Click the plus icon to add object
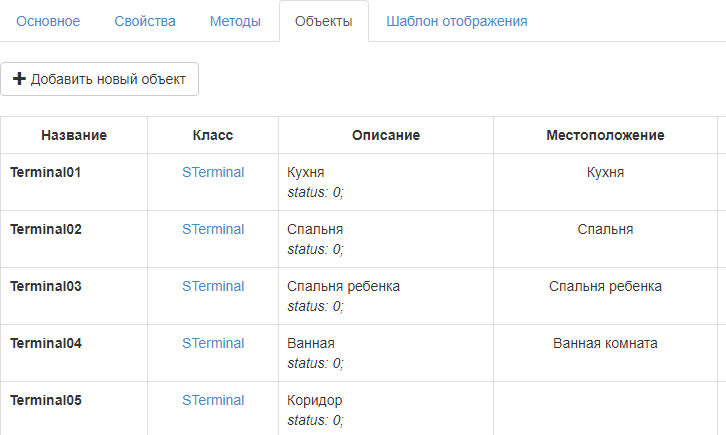 pos(19,80)
